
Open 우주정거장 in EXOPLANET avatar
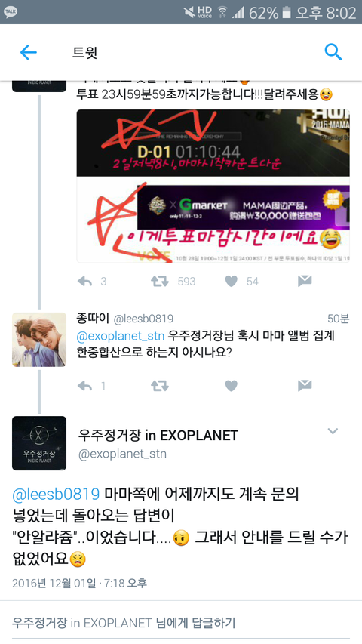(39, 443)
